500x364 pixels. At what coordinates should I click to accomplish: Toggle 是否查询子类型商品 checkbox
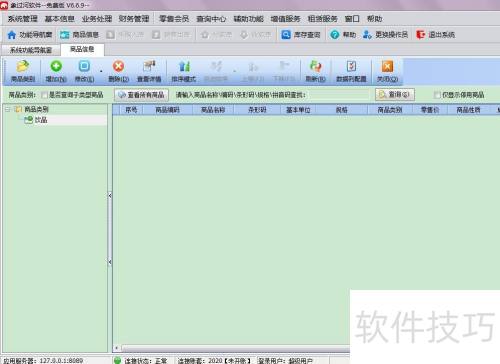(44, 95)
